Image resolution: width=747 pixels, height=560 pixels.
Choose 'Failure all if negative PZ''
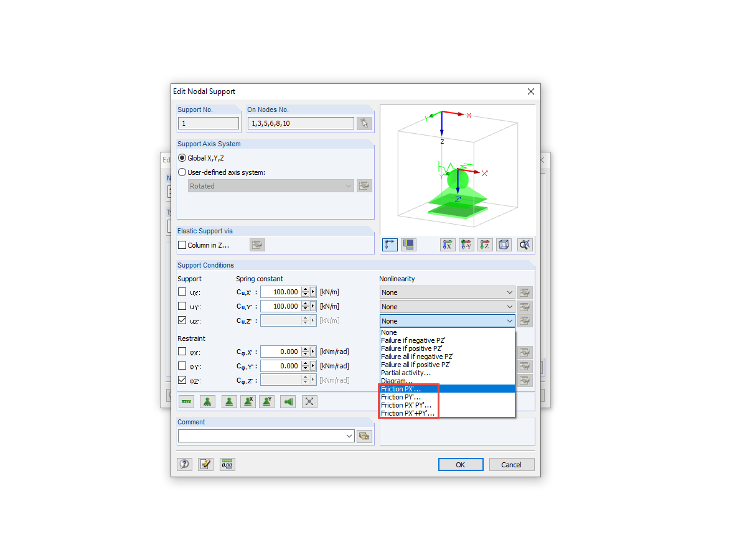point(448,357)
